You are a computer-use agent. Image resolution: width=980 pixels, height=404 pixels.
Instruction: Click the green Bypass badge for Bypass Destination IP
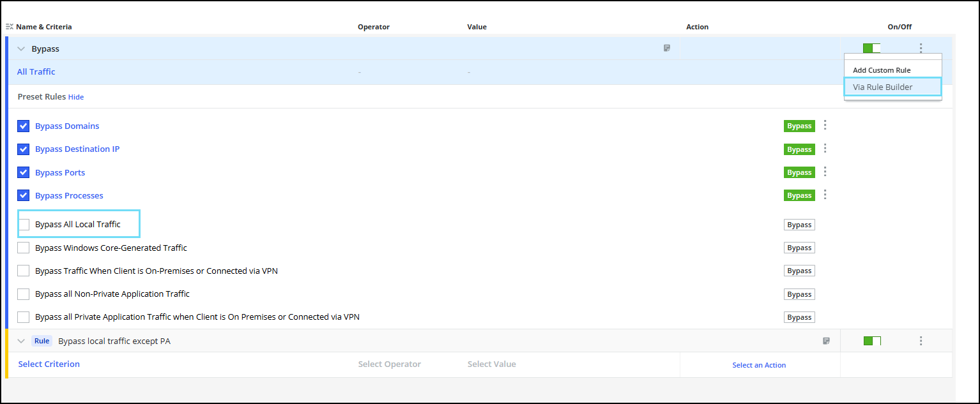pyautogui.click(x=799, y=149)
